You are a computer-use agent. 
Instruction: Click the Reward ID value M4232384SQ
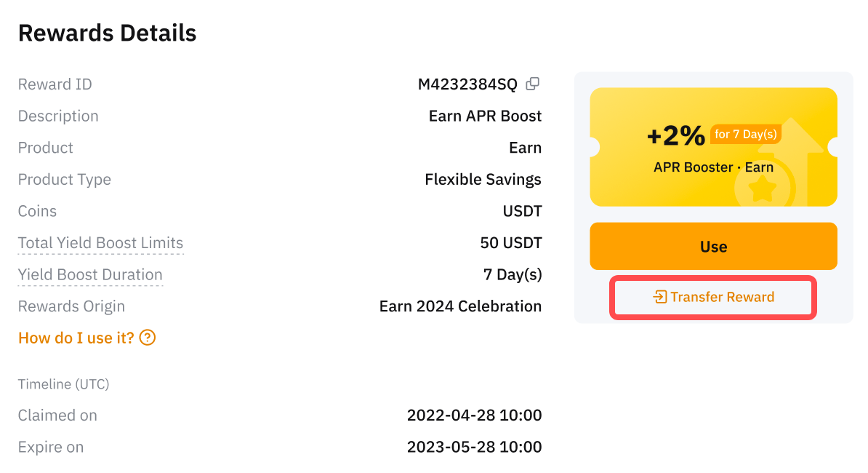click(467, 84)
